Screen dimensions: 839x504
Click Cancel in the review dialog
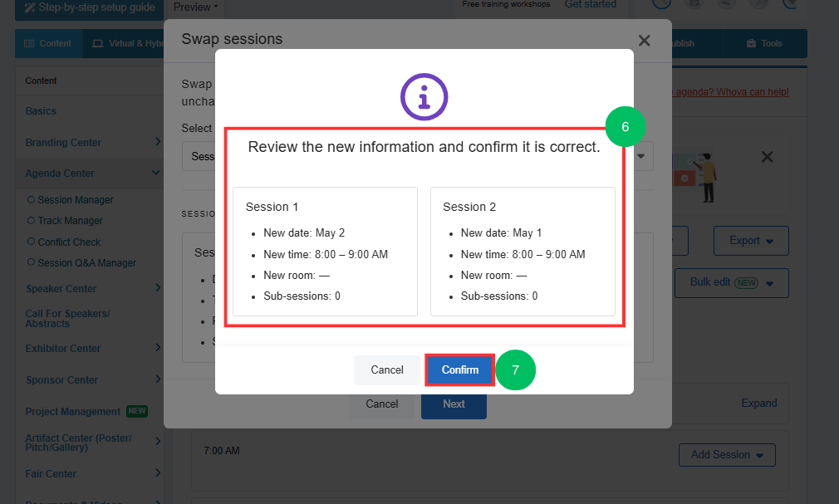point(387,369)
